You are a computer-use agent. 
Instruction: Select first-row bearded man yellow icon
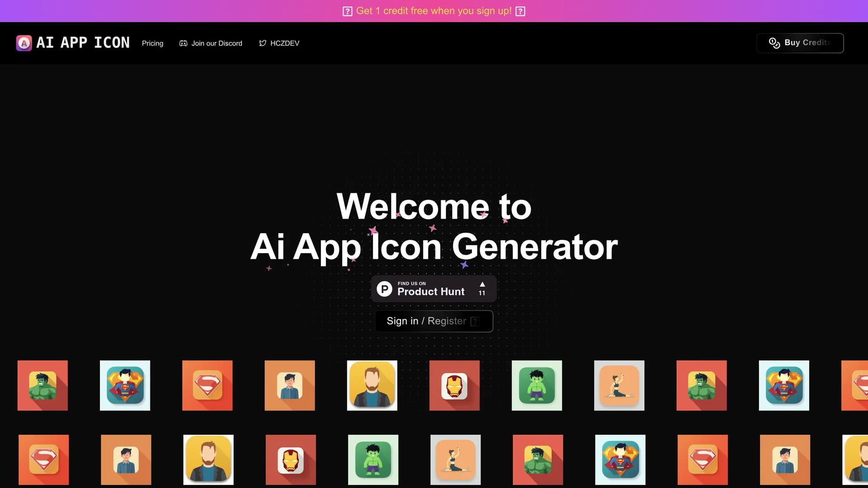(372, 385)
